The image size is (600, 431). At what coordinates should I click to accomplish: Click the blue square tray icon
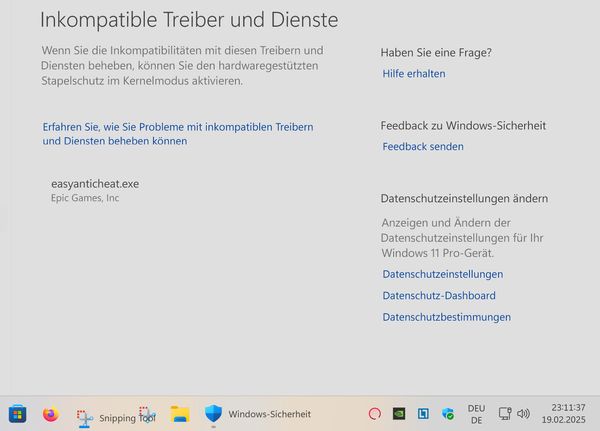click(423, 414)
